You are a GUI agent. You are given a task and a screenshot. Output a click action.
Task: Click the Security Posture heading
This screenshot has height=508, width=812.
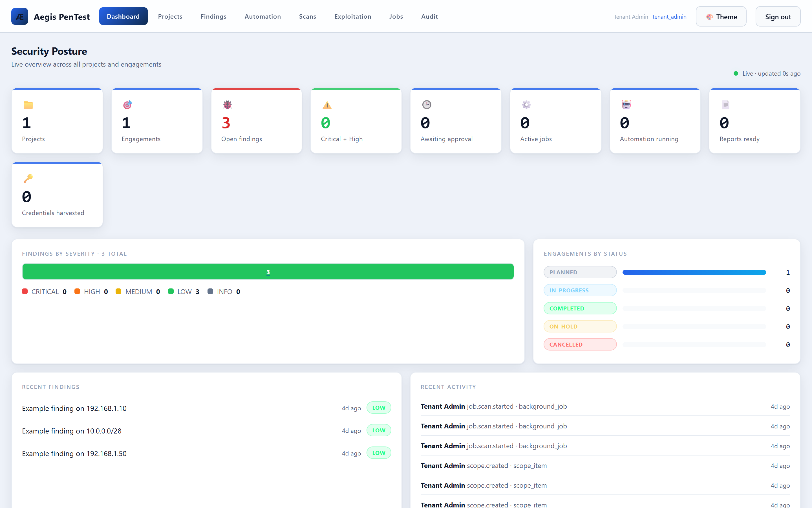tap(49, 51)
